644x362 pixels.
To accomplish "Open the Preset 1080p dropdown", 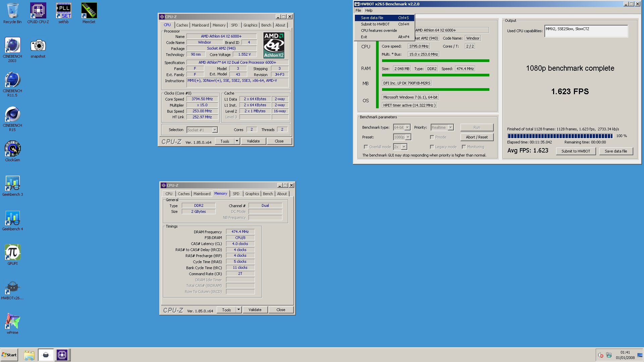I will pyautogui.click(x=402, y=137).
